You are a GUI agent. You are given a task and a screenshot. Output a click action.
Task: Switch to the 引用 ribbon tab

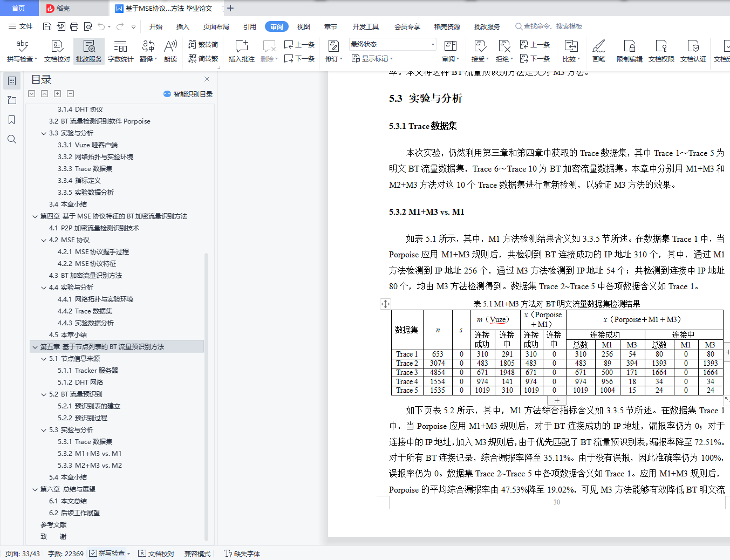point(249,26)
